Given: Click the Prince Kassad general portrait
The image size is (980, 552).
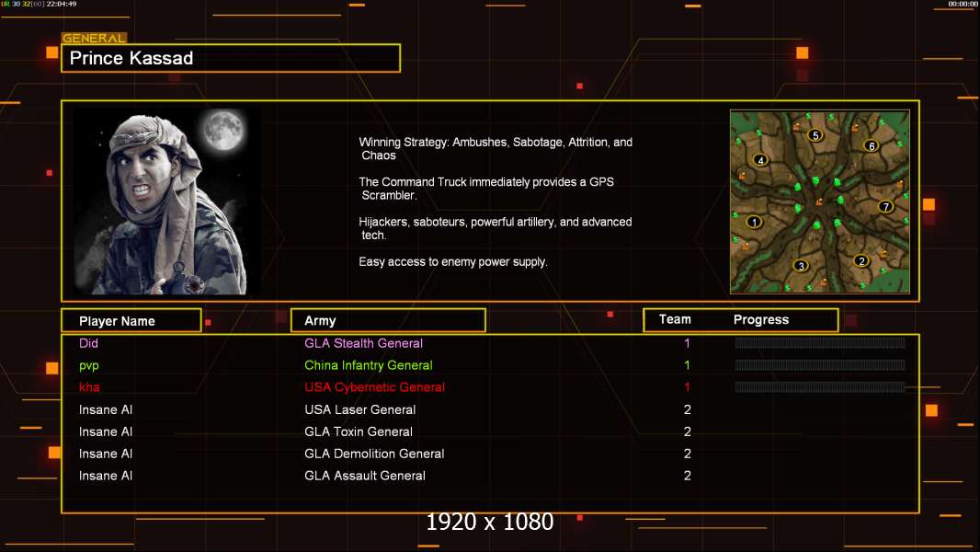Looking at the screenshot, I should pos(162,201).
